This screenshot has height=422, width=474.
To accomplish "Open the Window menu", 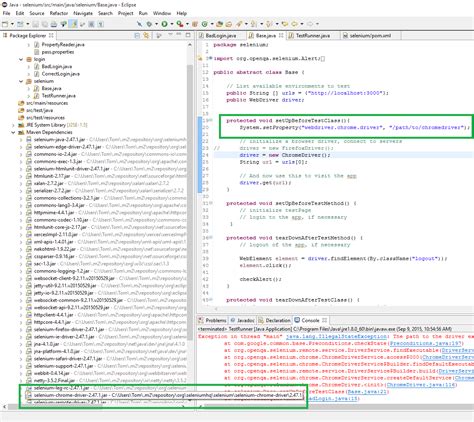I will point(162,13).
